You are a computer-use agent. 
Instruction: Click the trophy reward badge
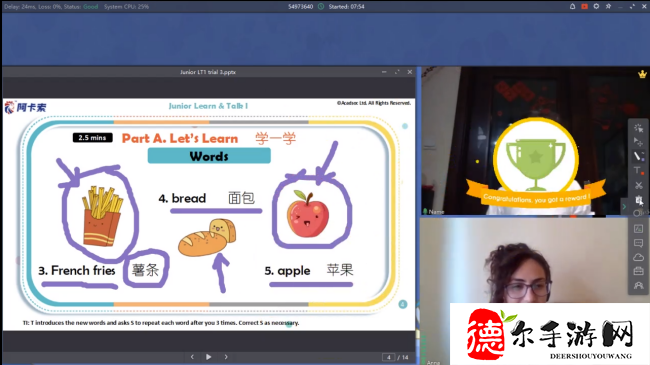tap(536, 162)
